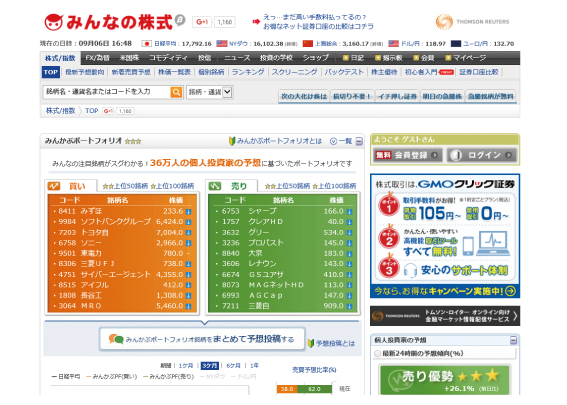Select the highlighted 3ケ月 chart period
Screen dimensions: 567x405
(x=210, y=366)
